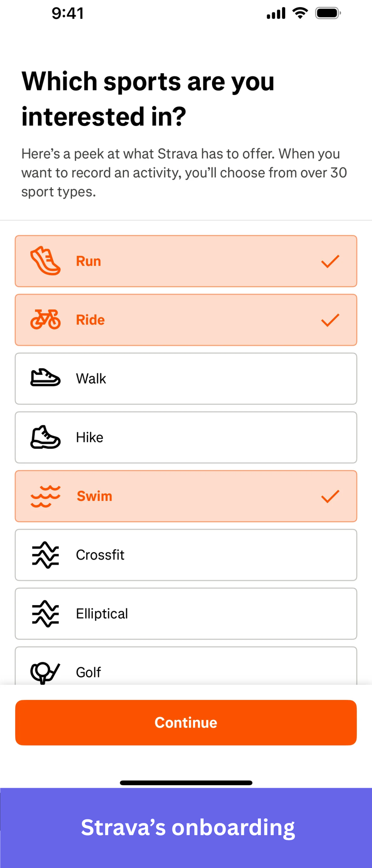This screenshot has width=372, height=868.
Task: Click the Swim waves icon
Action: pyautogui.click(x=45, y=496)
